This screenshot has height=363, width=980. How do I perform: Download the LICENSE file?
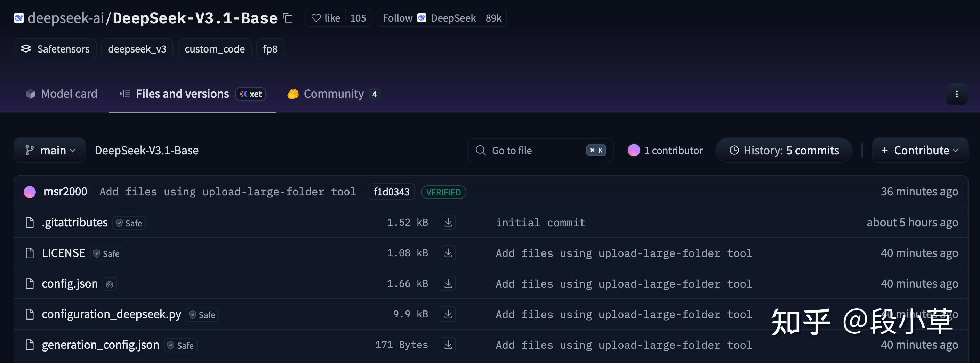coord(448,253)
